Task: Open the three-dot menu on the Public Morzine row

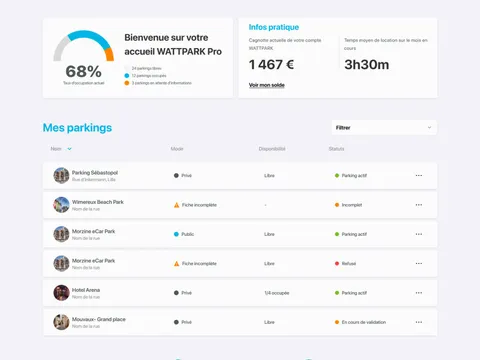Action: coord(419,234)
